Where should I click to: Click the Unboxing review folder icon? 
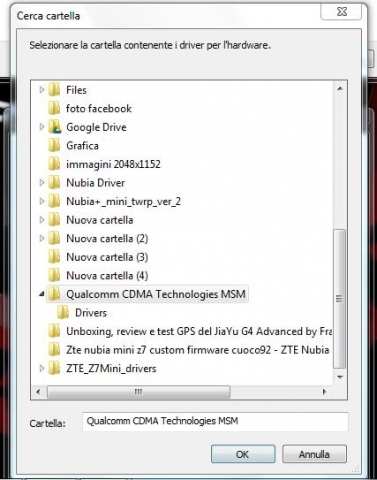click(54, 331)
